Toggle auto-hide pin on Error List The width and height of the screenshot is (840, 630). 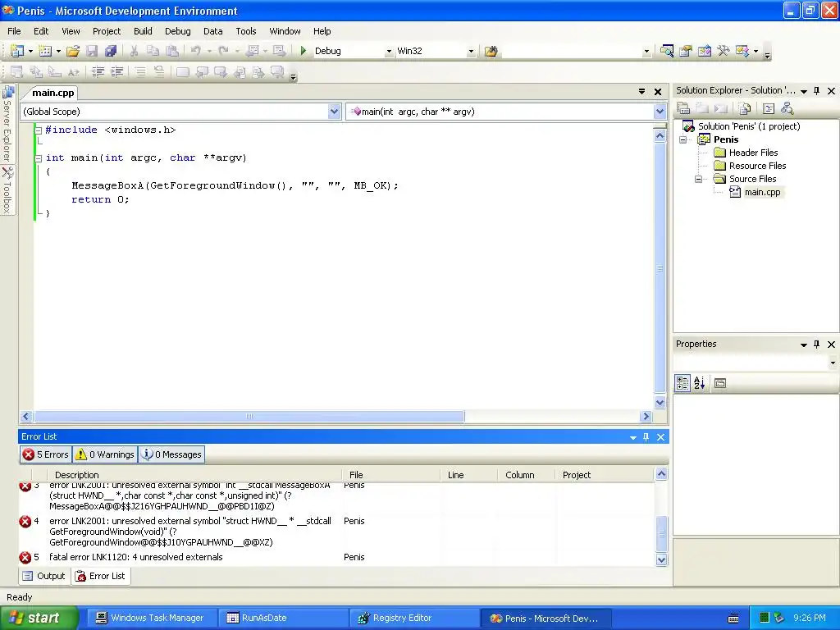click(x=646, y=437)
